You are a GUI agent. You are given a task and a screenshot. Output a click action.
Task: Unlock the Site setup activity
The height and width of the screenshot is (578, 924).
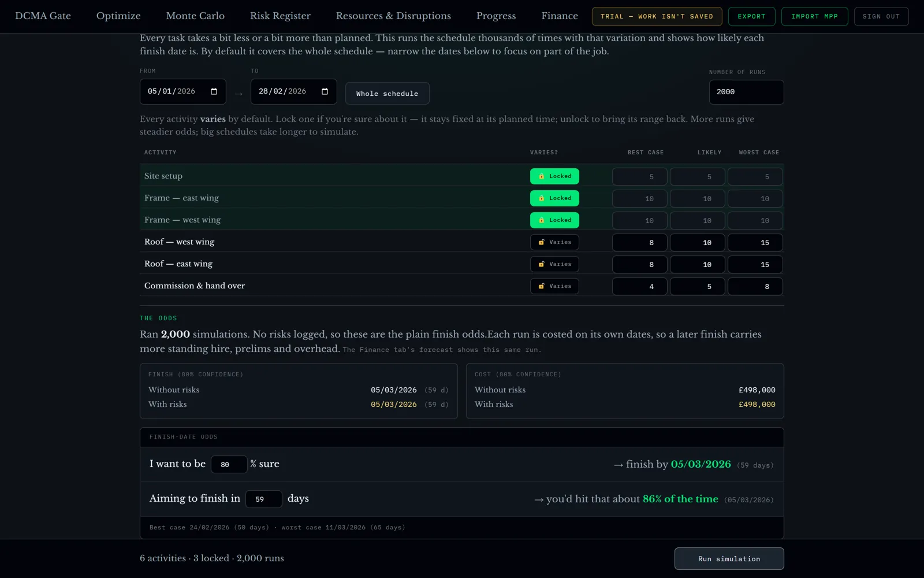(554, 176)
